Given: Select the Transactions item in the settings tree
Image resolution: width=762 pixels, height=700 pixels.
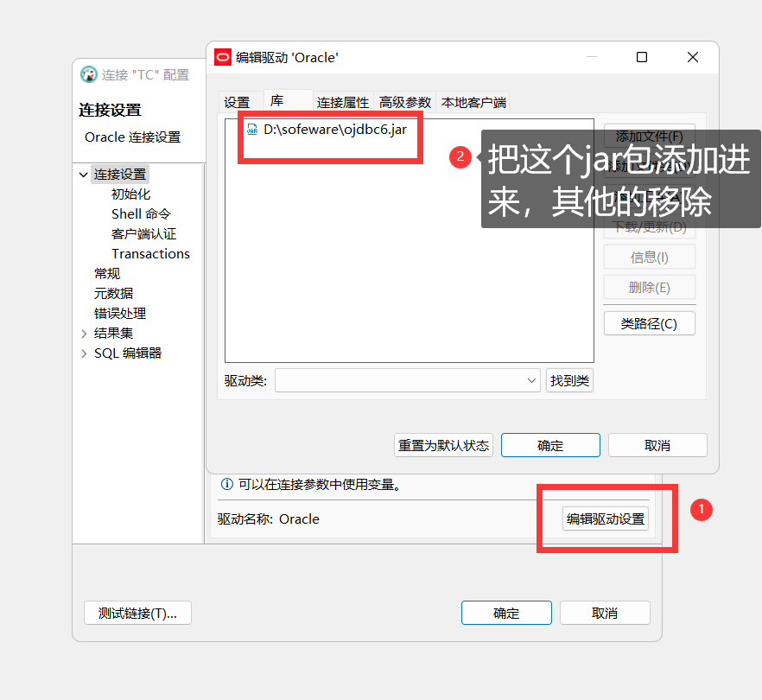Looking at the screenshot, I should click(150, 253).
